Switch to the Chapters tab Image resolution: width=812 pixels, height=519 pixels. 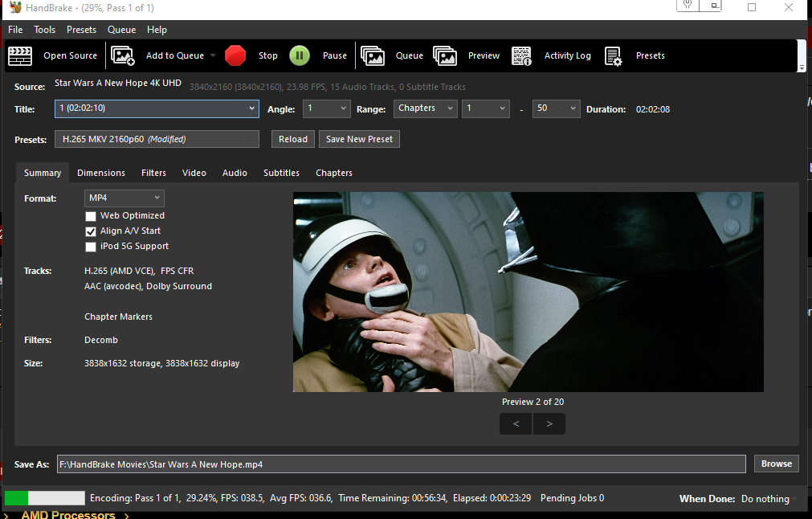tap(334, 173)
